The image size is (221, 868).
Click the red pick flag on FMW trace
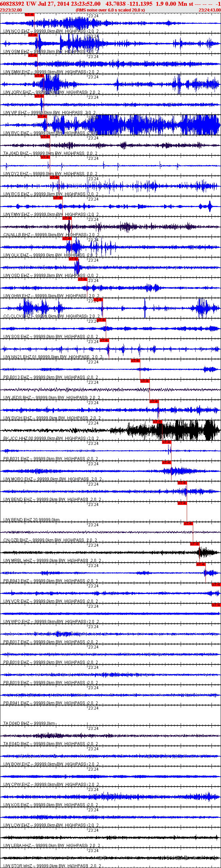58,198
